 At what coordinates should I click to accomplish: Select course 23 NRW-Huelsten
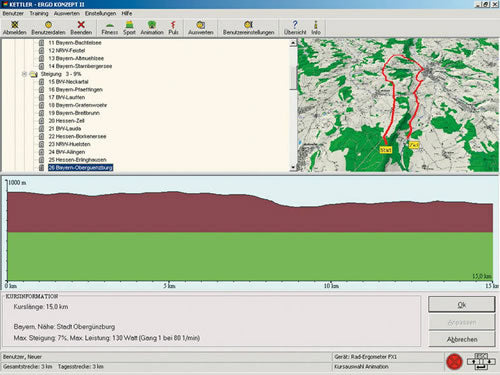[x=69, y=144]
